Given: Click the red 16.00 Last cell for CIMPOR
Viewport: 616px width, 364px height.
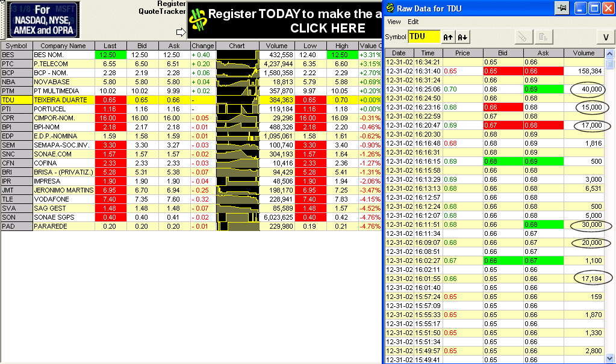Looking at the screenshot, I should click(x=110, y=118).
